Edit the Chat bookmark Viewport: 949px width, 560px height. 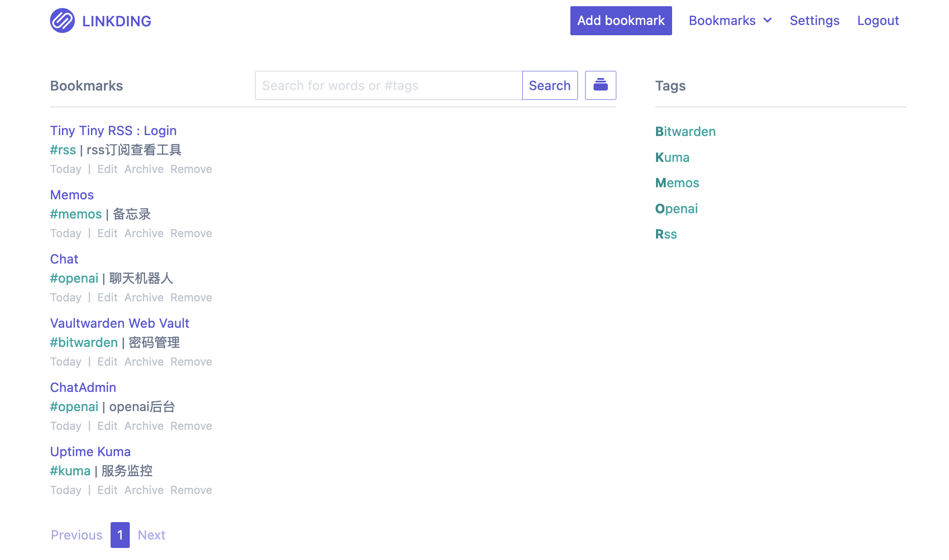pyautogui.click(x=107, y=298)
